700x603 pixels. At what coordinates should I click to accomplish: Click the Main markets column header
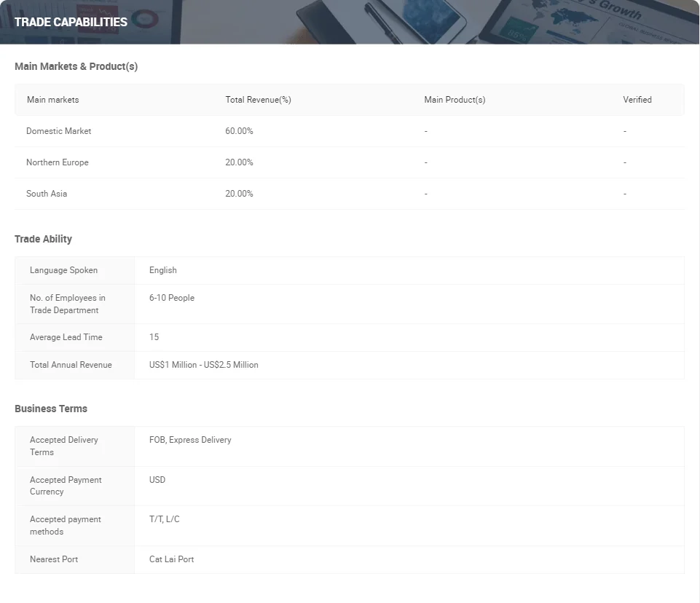[52, 100]
